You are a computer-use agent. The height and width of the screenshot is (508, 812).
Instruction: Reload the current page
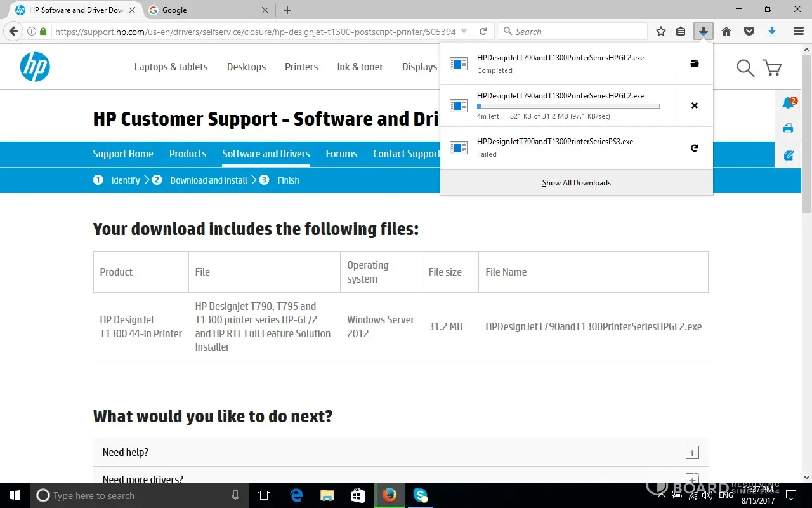483,31
